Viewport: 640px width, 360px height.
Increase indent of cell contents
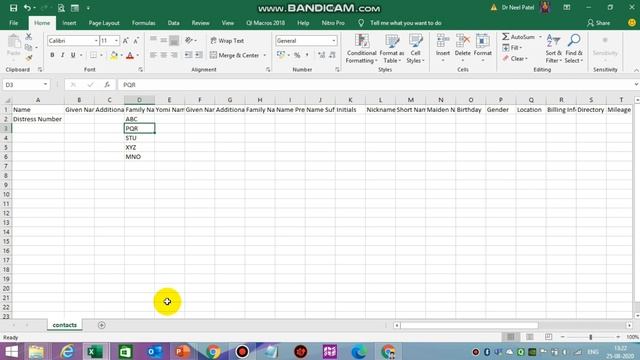199,55
